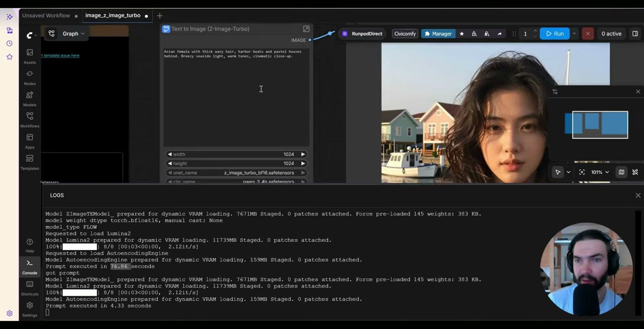Expand the ComfyUI logo menu chevron
This screenshot has width=644, height=329.
[36, 36]
